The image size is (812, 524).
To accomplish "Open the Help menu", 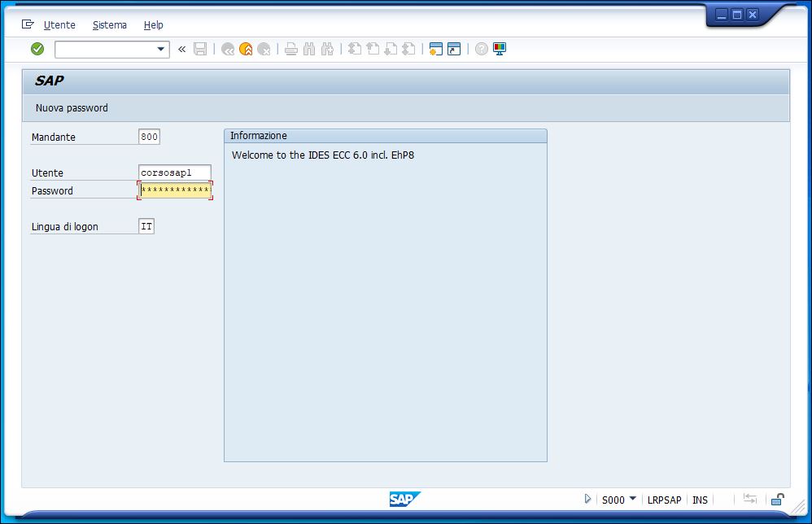I will pos(153,25).
